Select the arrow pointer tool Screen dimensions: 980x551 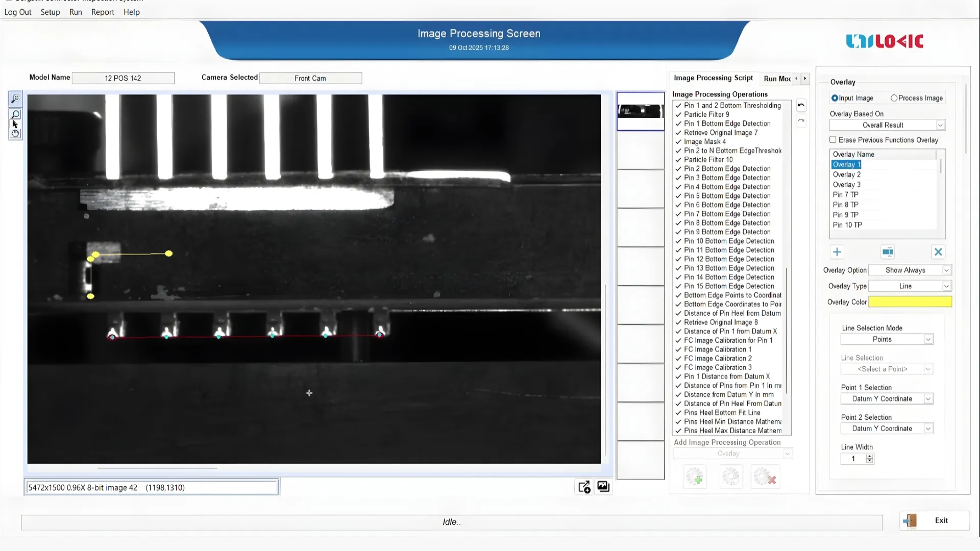click(x=15, y=124)
